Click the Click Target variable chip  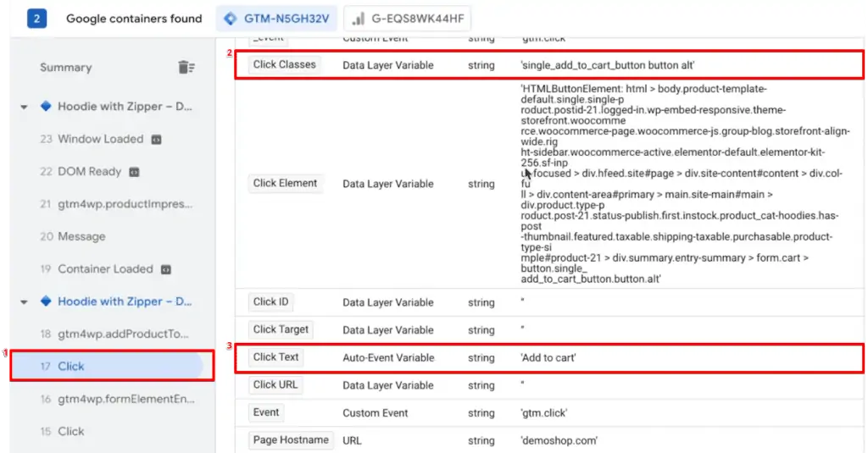[281, 329]
